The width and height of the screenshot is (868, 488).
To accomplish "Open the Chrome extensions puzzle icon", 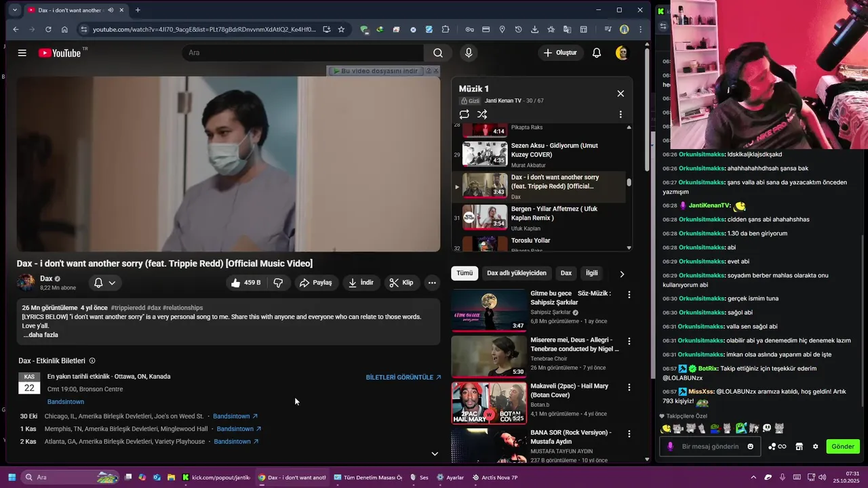I will pyautogui.click(x=446, y=29).
